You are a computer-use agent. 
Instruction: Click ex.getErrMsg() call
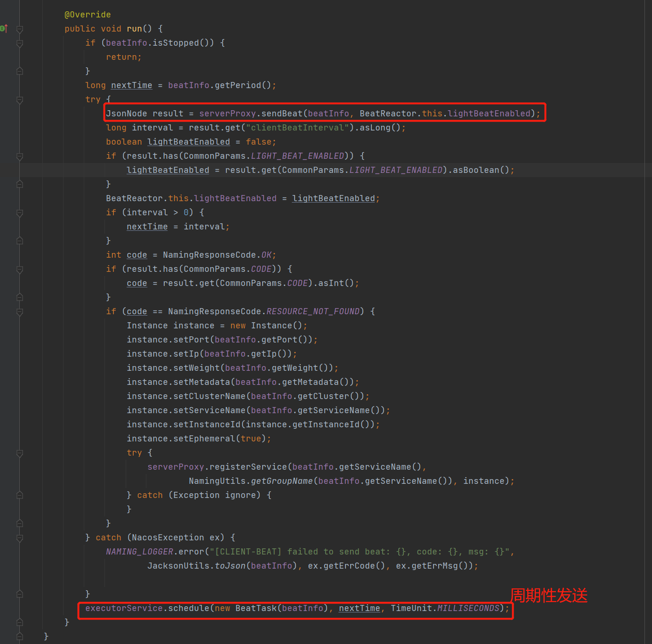click(x=435, y=566)
